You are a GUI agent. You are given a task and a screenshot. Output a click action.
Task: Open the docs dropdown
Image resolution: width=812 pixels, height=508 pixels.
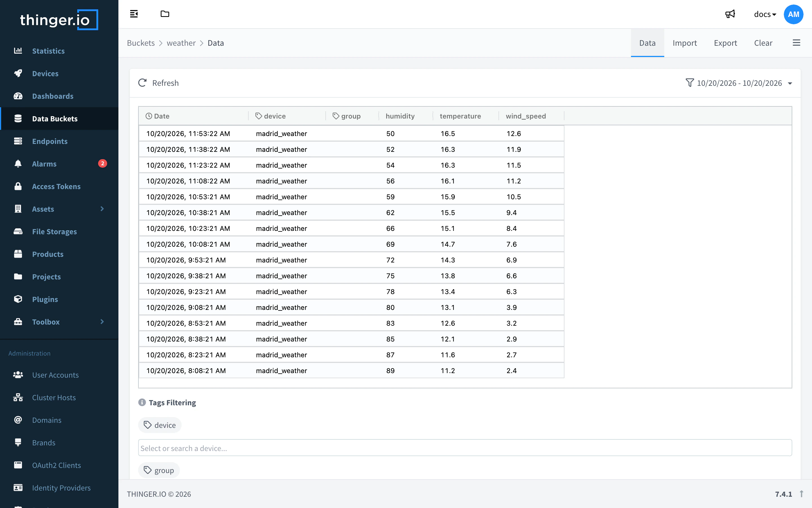[765, 14]
